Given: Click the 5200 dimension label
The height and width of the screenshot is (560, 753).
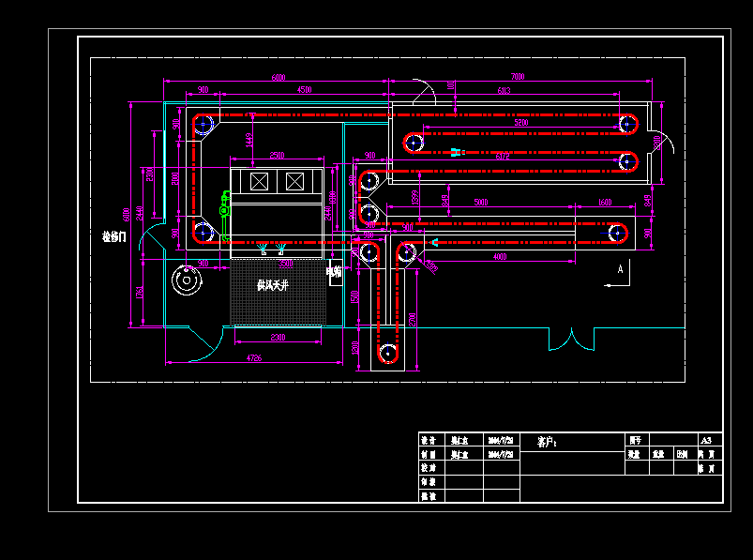Looking at the screenshot, I should pyautogui.click(x=521, y=123).
